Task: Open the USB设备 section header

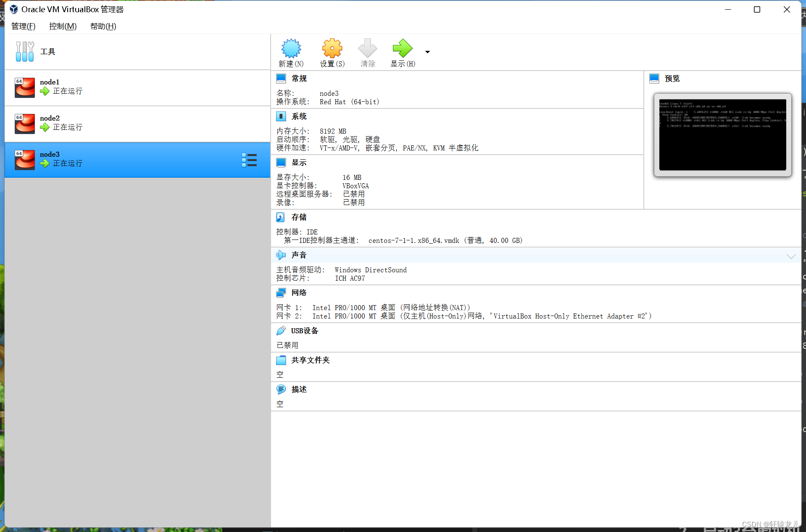Action: [305, 331]
